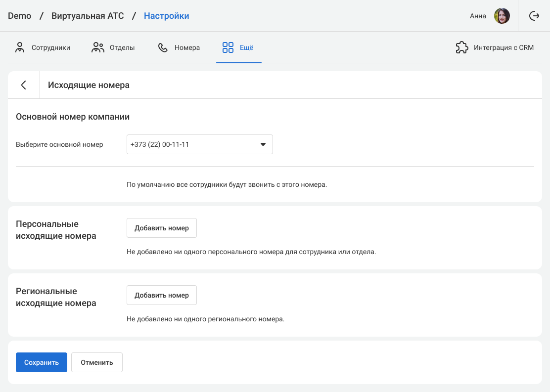The height and width of the screenshot is (392, 550).
Task: Open the Интеграция с CRM tab label
Action: pyautogui.click(x=504, y=48)
